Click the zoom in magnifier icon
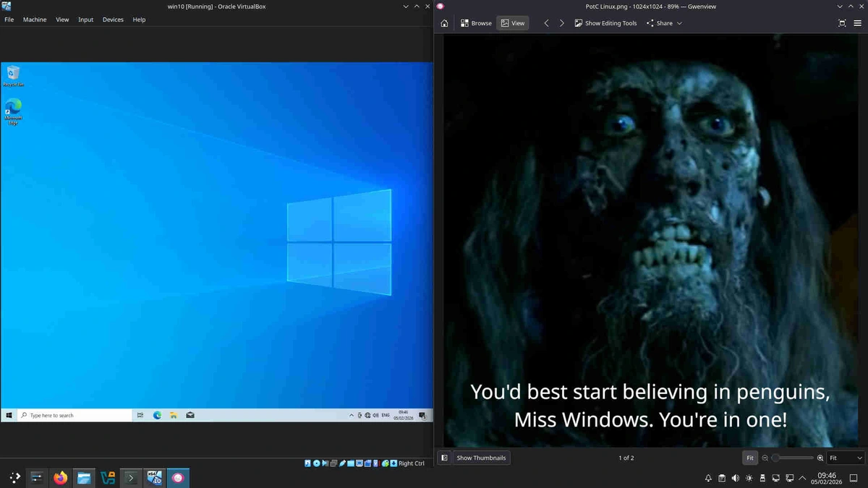 pos(820,458)
